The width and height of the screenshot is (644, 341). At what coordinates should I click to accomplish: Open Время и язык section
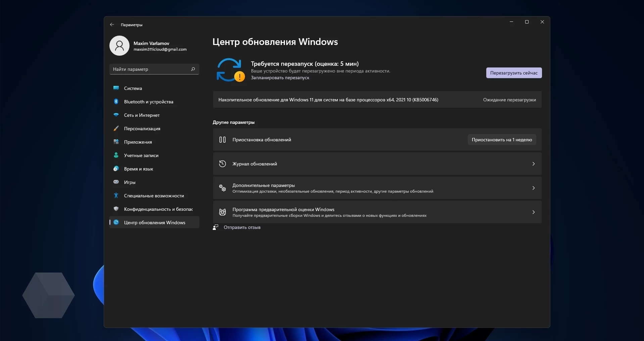[154, 169]
